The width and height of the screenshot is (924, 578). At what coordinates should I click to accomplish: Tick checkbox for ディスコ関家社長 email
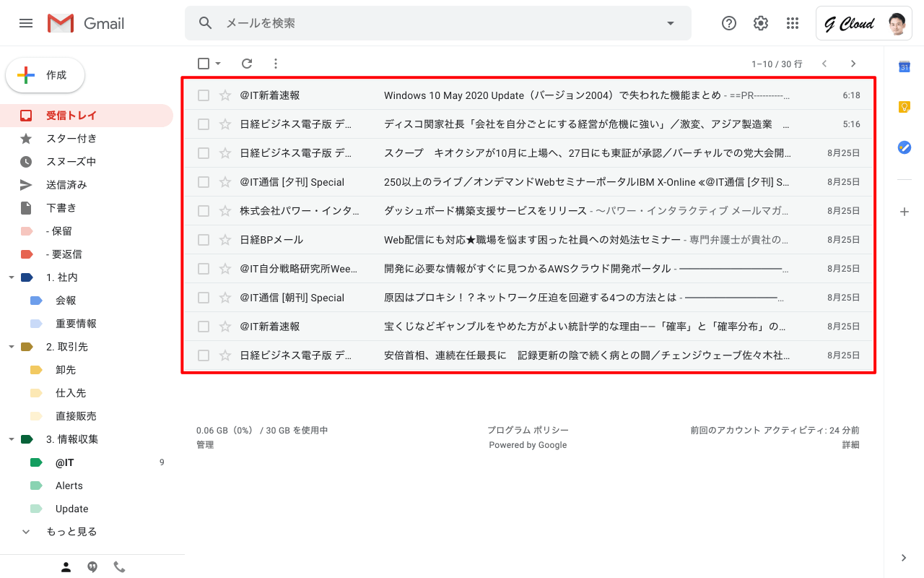(204, 124)
